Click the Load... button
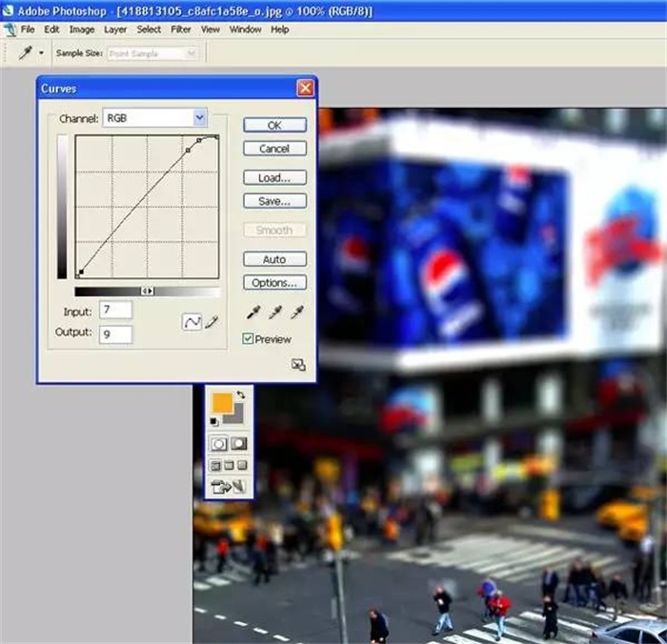667x644 pixels. (274, 178)
